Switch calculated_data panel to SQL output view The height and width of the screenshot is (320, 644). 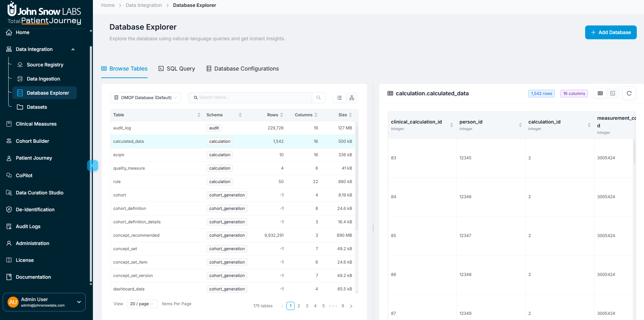(613, 93)
